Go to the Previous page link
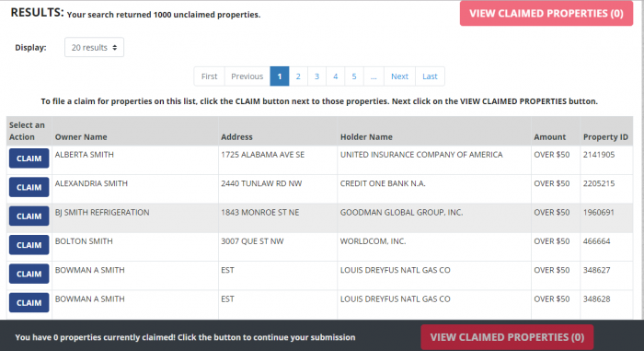 coord(247,76)
